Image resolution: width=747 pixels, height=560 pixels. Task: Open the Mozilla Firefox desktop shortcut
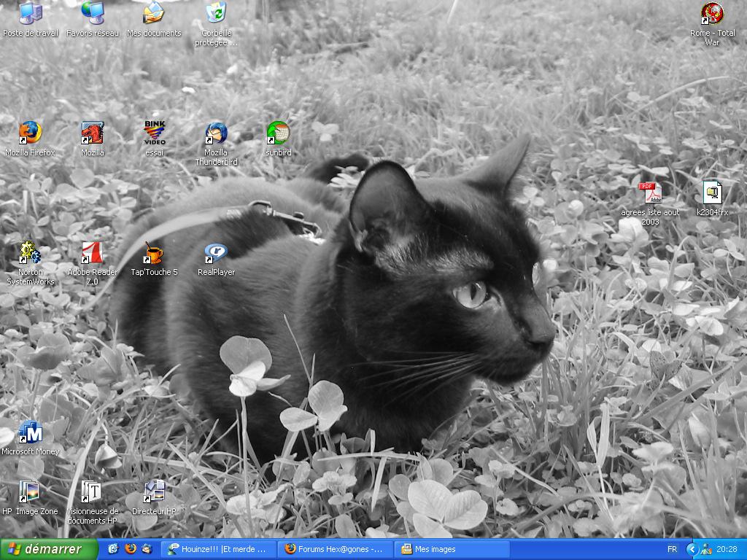[x=30, y=133]
